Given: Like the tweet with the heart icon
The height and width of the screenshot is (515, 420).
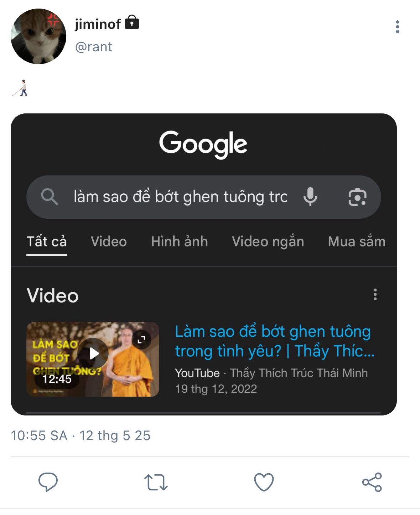Looking at the screenshot, I should pos(264,482).
